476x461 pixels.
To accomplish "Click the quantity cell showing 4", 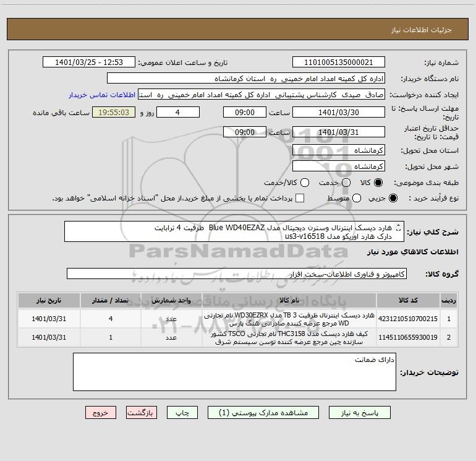I will click(111, 319).
